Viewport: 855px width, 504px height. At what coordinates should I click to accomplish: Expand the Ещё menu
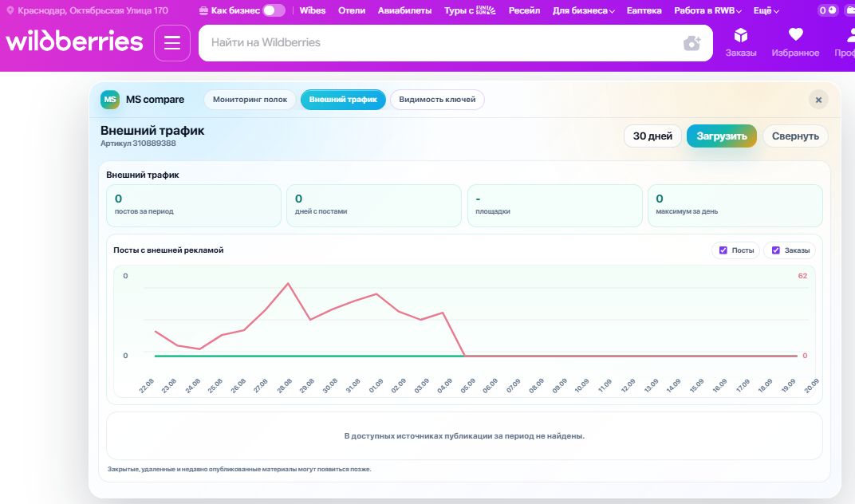(x=766, y=10)
